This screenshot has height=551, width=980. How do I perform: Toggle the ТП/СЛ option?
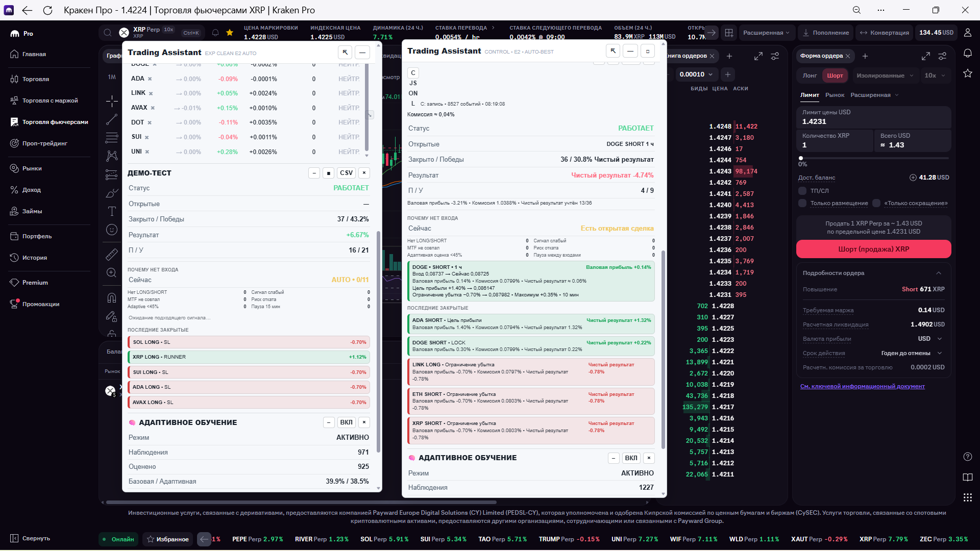pos(802,191)
